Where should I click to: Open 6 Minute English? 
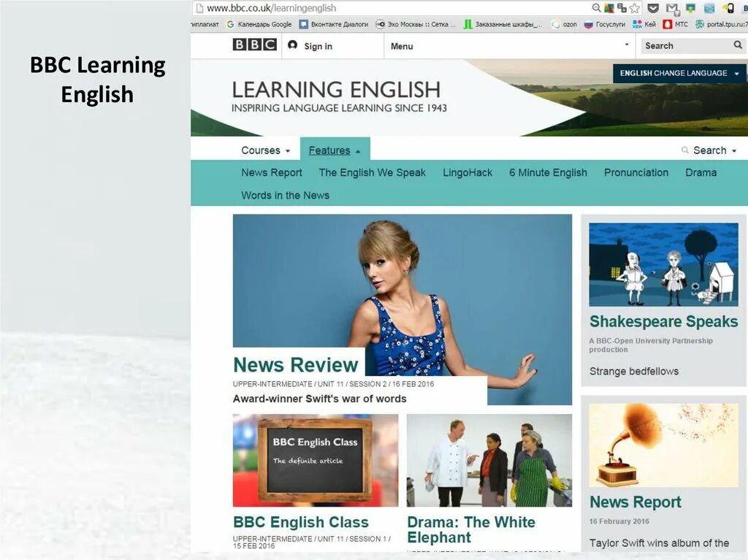click(x=548, y=173)
